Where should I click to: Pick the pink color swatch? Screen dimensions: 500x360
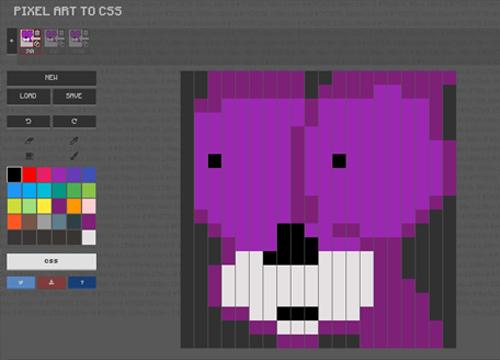44,175
